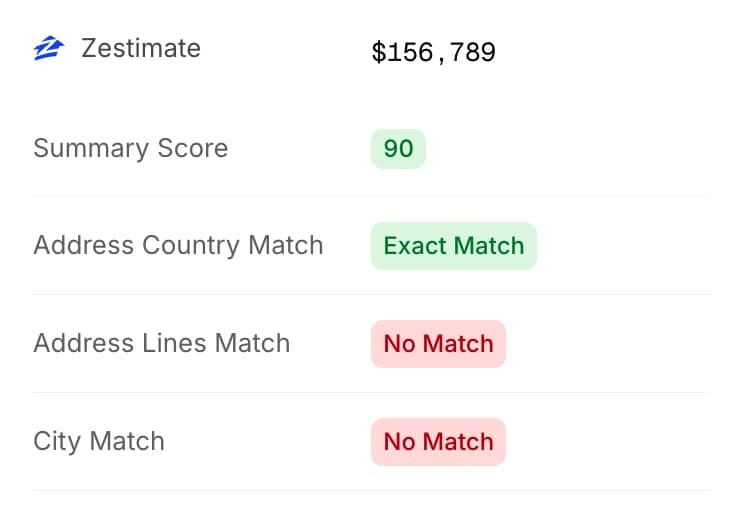Select the Zestimate label text

pyautogui.click(x=141, y=48)
